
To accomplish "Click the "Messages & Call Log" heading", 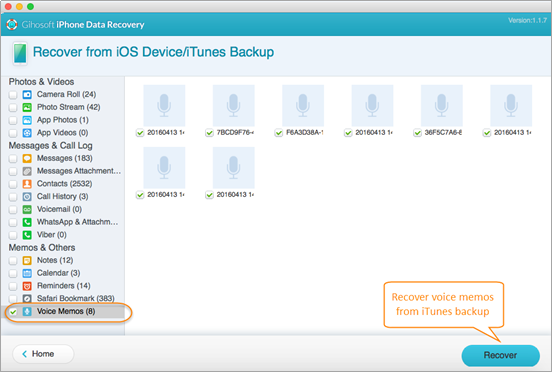I will pyautogui.click(x=51, y=146).
